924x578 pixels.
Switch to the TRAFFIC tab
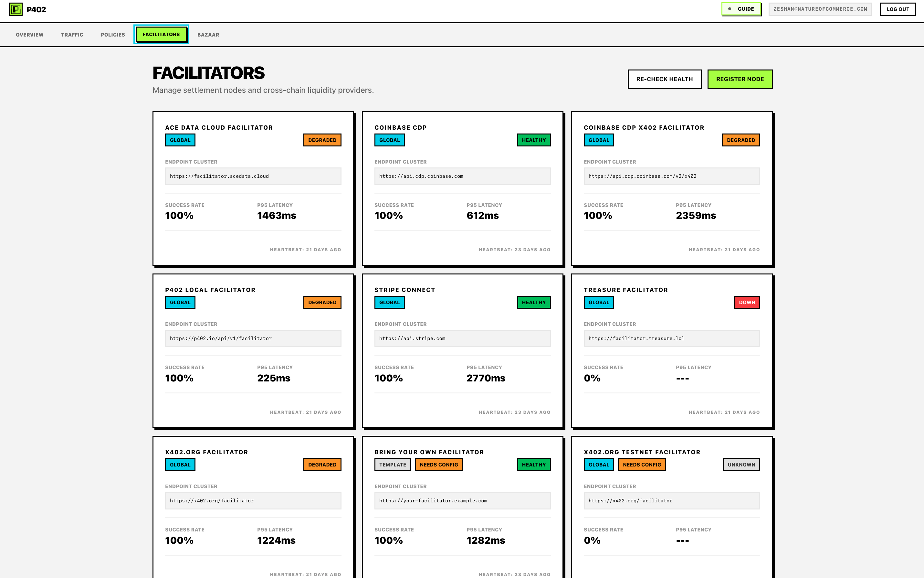coord(72,34)
